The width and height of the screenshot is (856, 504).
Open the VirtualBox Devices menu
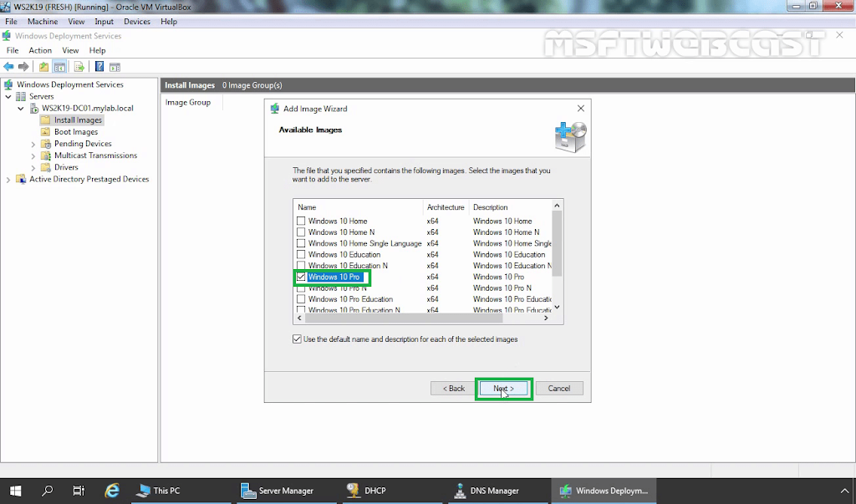(137, 21)
